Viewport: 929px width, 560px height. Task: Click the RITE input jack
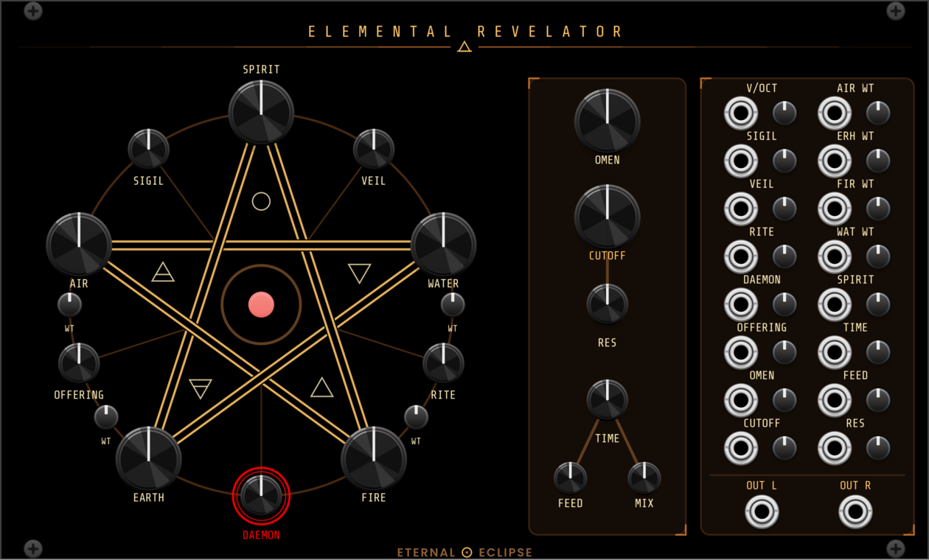pyautogui.click(x=741, y=257)
